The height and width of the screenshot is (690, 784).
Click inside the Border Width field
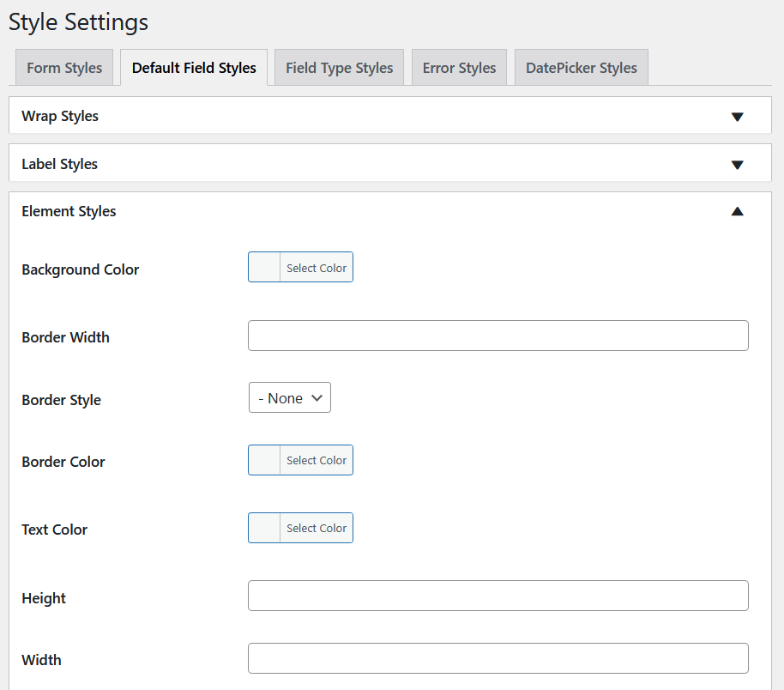498,336
